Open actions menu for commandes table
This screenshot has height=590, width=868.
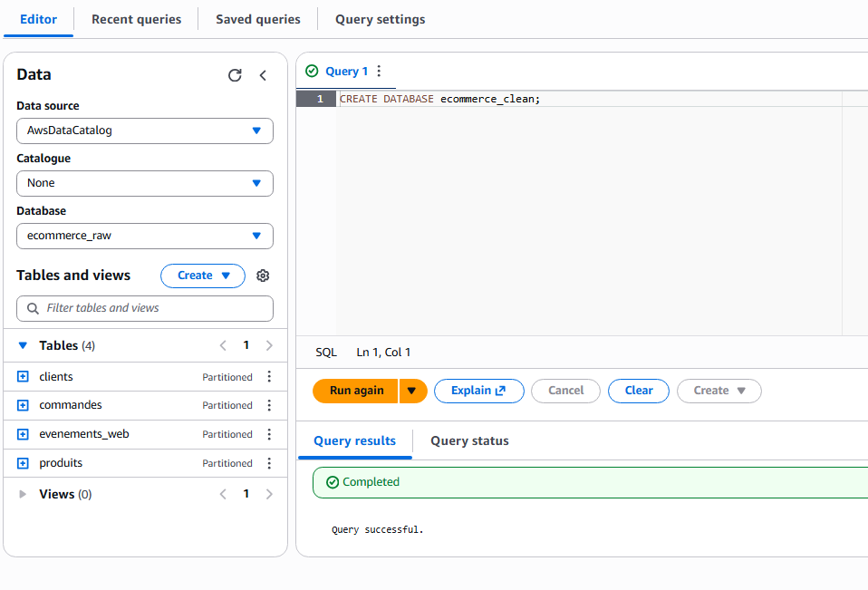[x=269, y=405]
